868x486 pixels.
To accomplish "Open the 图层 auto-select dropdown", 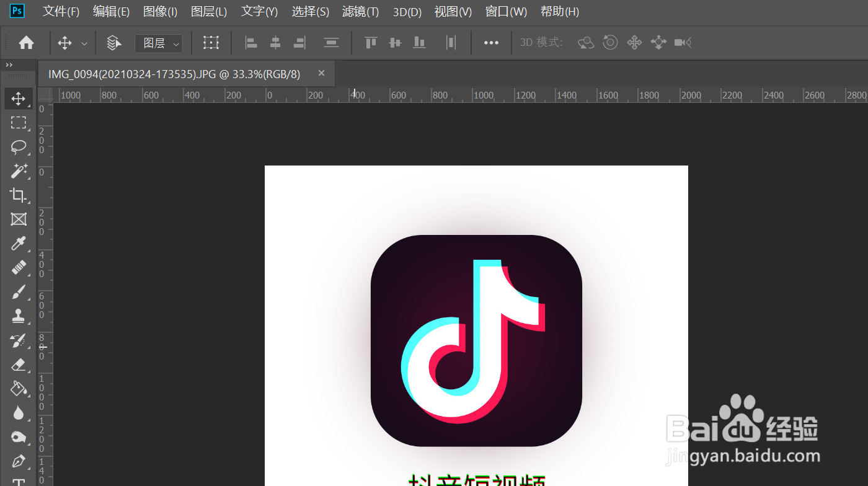I will coord(159,43).
